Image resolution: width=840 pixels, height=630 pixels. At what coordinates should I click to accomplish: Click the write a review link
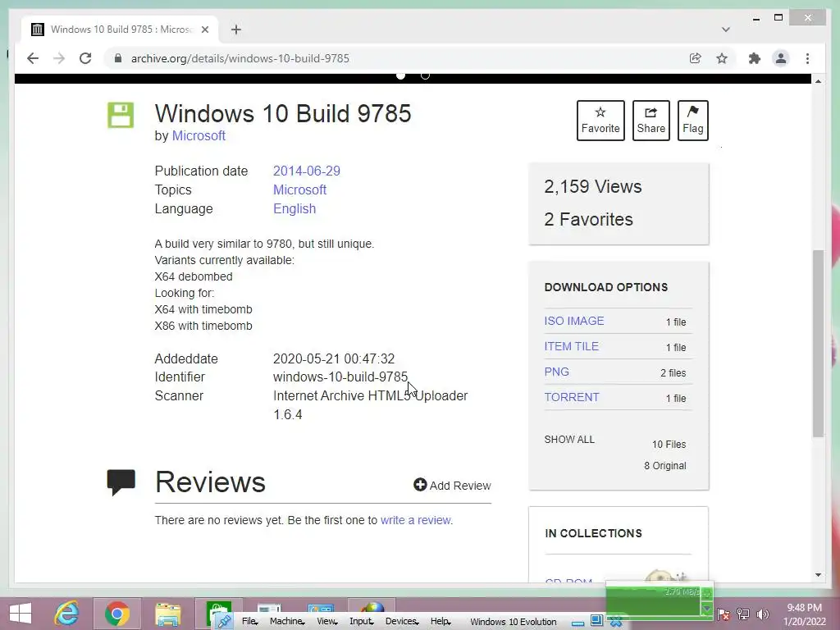point(415,520)
